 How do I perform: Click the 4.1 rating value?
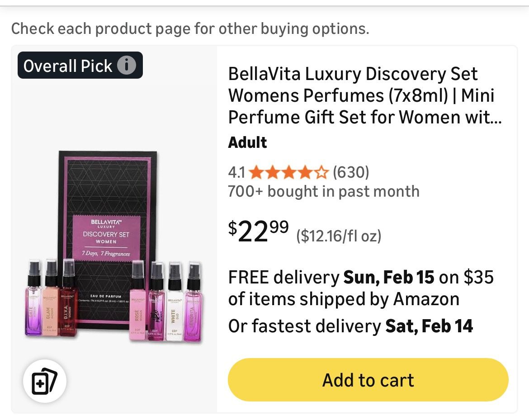[237, 172]
